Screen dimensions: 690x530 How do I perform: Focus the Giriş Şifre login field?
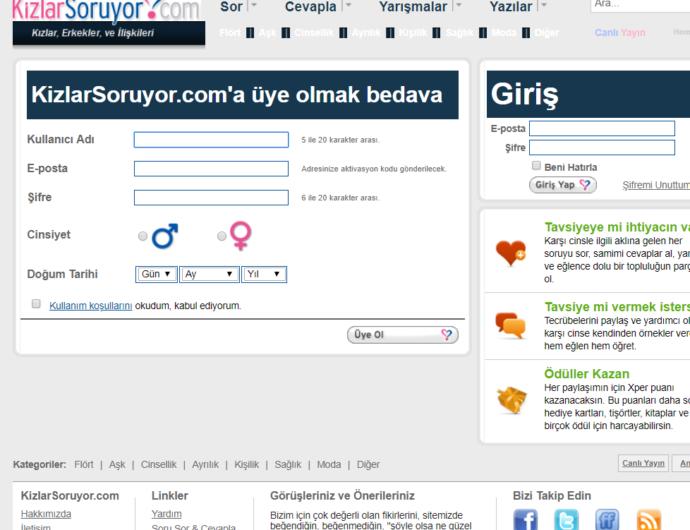tap(602, 147)
